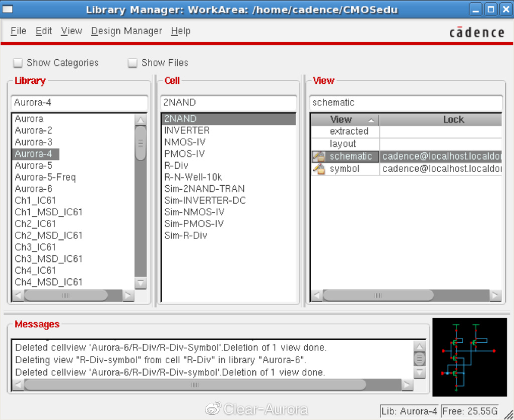The width and height of the screenshot is (514, 420).
Task: Open the View menu
Action: (71, 31)
